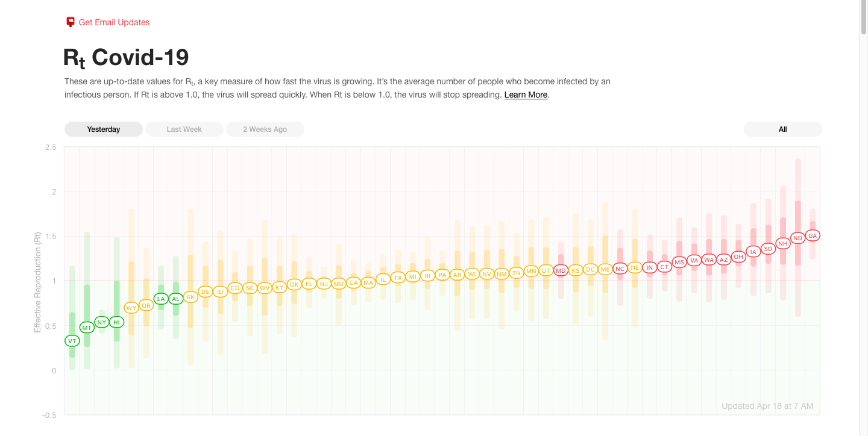This screenshot has width=868, height=436.
Task: Follow the Learn More link
Action: (x=526, y=95)
